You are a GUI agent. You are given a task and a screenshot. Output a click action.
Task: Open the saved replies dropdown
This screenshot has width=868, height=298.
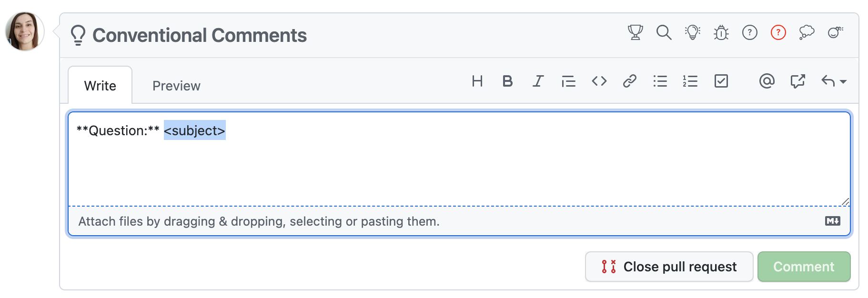coord(834,81)
